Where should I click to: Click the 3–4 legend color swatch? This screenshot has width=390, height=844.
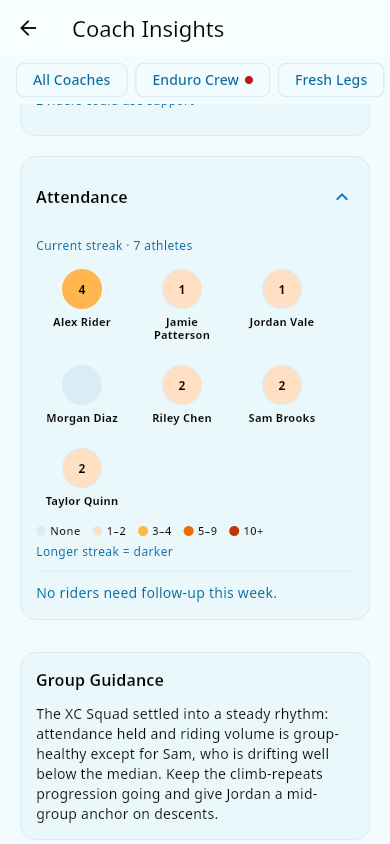[x=143, y=531]
